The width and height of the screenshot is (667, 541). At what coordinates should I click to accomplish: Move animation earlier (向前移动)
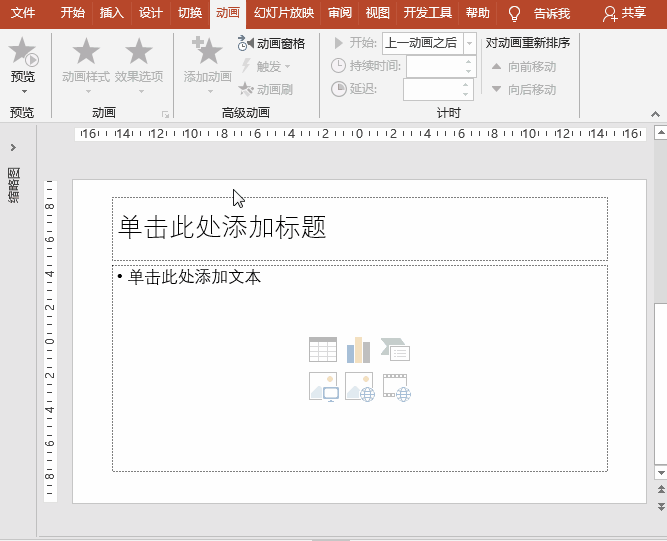(524, 66)
